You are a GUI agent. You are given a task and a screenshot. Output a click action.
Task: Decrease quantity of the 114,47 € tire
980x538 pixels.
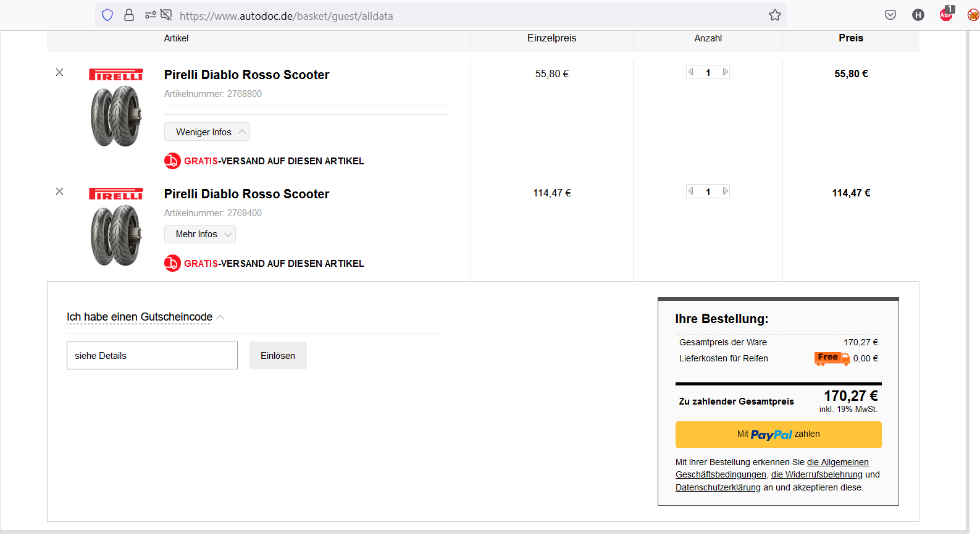pyautogui.click(x=691, y=191)
